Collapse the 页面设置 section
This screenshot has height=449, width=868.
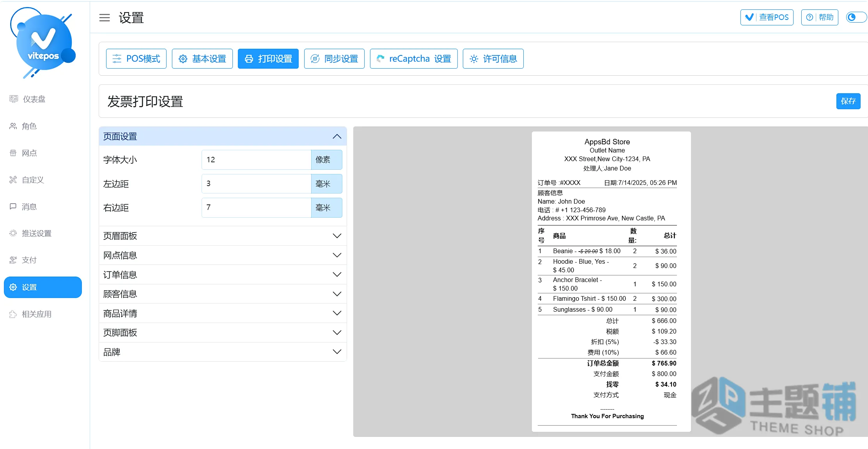(x=223, y=136)
